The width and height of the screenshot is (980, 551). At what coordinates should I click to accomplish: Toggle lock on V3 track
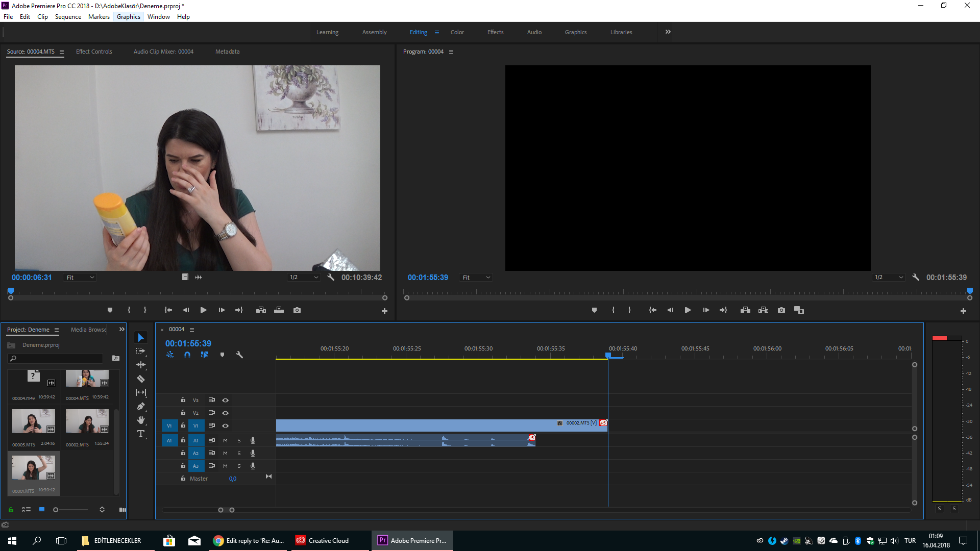(183, 400)
